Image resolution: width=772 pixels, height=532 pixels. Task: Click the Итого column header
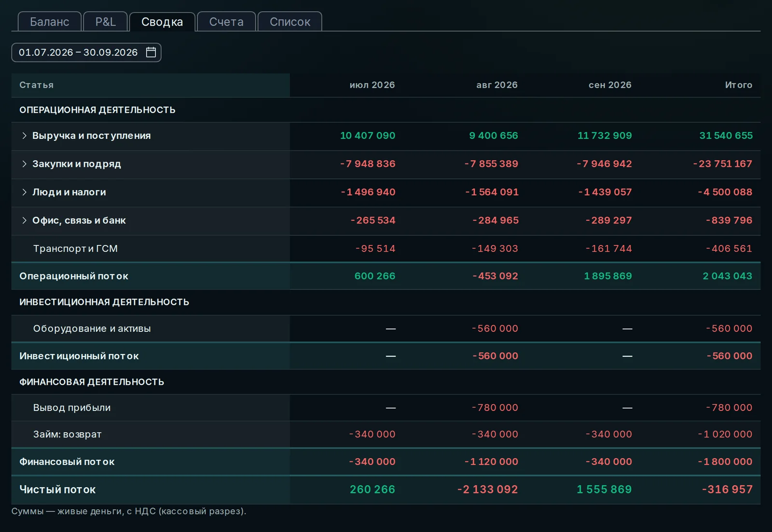[739, 85]
